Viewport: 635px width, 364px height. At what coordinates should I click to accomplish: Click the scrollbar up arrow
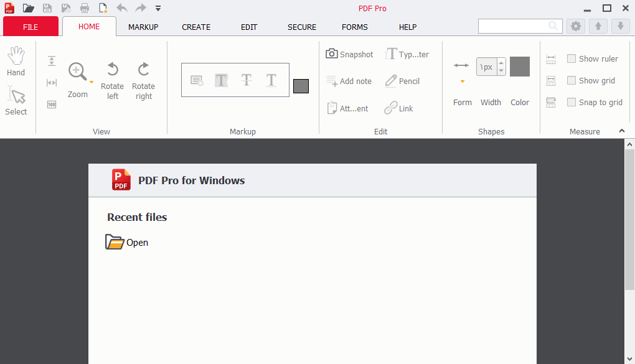point(629,144)
